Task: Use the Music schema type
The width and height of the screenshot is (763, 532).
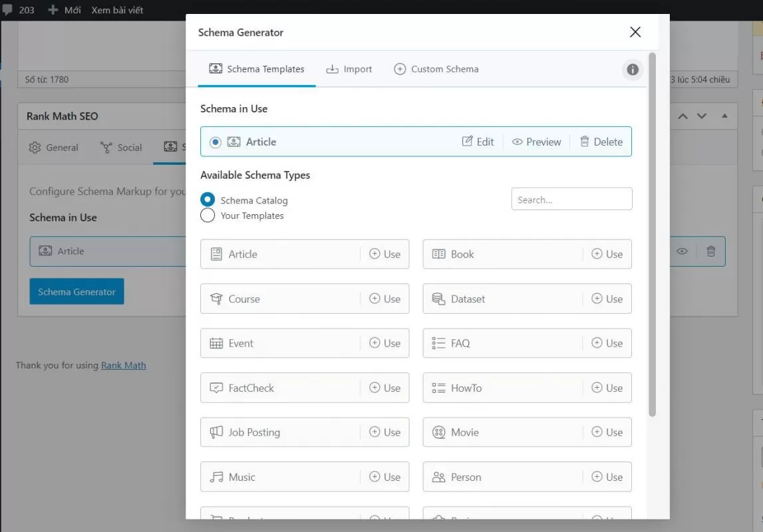Action: (385, 477)
